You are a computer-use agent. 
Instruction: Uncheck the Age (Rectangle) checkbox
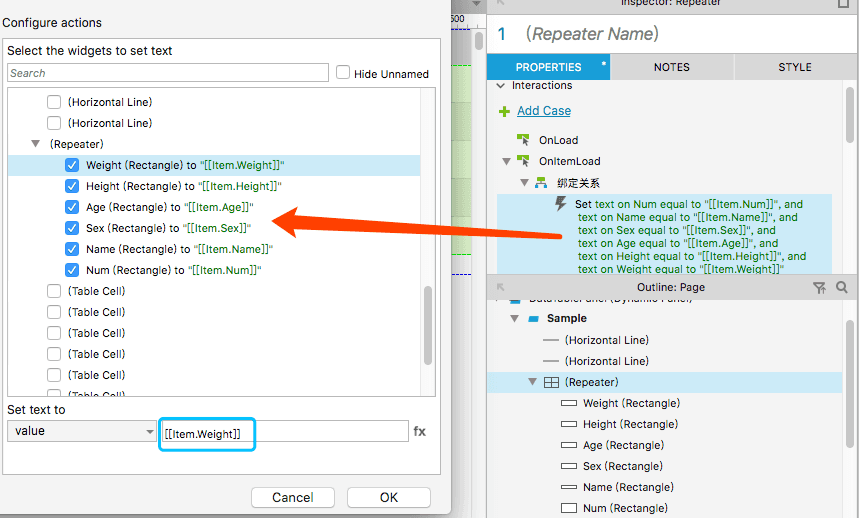tap(72, 207)
